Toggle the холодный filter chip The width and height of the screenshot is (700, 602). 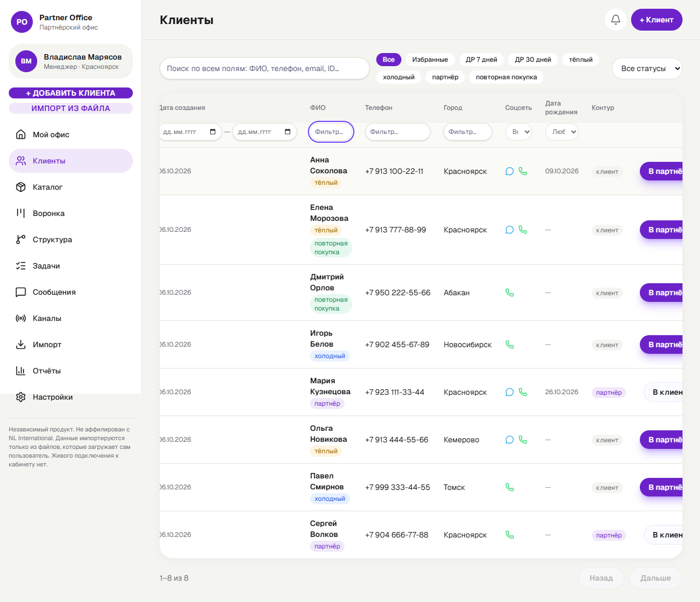tap(399, 77)
